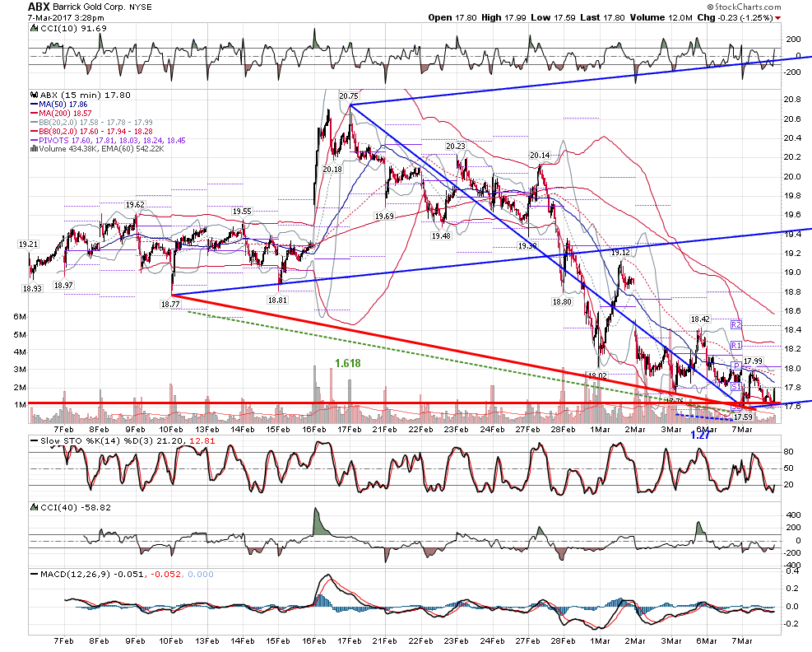Click the green 1.618 annotation
The image size is (812, 652).
347,363
